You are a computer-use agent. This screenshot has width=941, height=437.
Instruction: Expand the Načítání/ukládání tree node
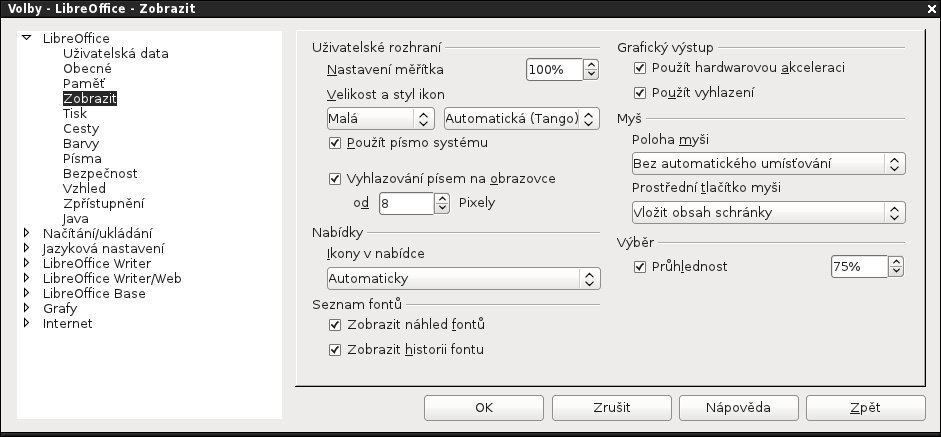[26, 233]
